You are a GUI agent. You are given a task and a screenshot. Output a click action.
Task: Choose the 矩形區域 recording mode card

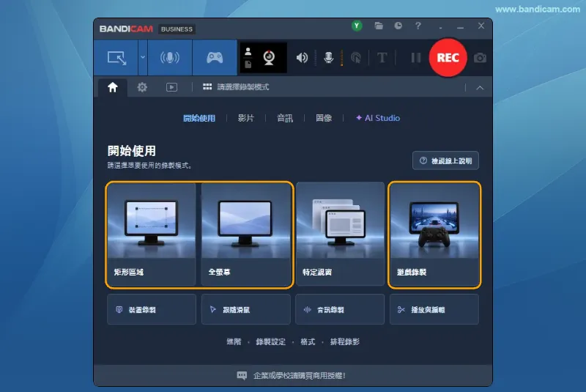click(152, 234)
